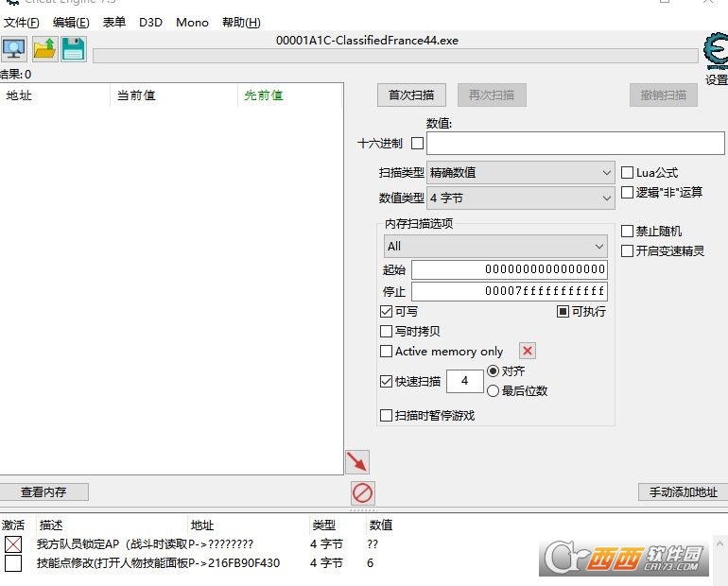The width and height of the screenshot is (728, 586).
Task: Click address P->216FB90F430
Action: click(x=234, y=563)
